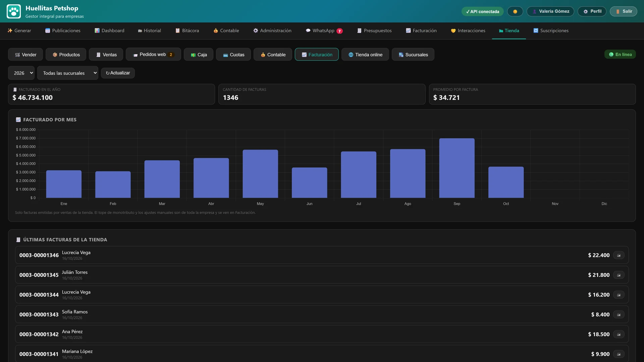The image size is (644, 362).
Task: Refresh data with Actualizar button
Action: tap(118, 73)
